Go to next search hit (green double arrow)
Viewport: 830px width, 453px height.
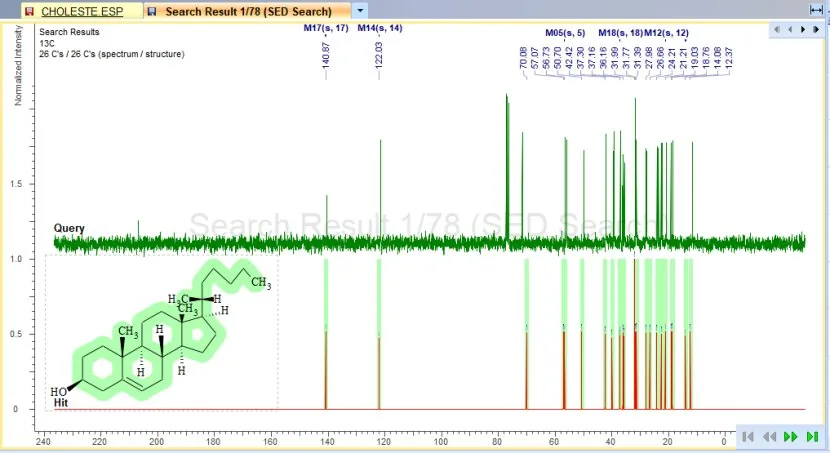pos(791,437)
